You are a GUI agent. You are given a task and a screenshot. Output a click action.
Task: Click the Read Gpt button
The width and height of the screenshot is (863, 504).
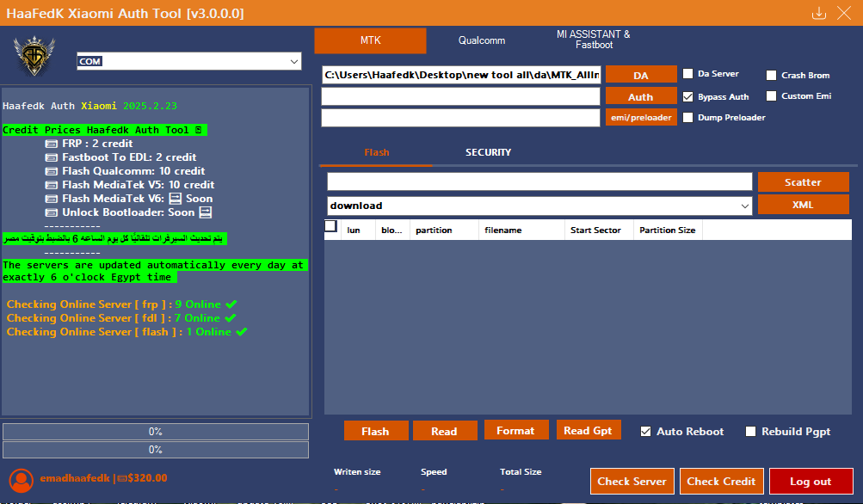pyautogui.click(x=589, y=431)
